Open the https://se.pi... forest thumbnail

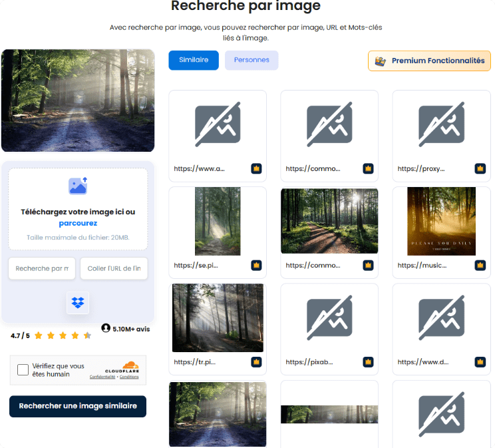218,221
